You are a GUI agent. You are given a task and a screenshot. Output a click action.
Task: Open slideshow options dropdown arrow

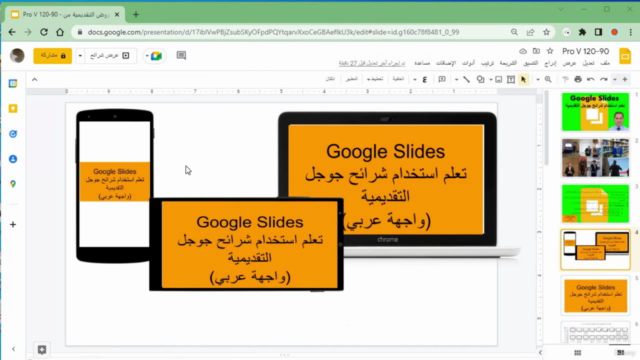tap(80, 56)
